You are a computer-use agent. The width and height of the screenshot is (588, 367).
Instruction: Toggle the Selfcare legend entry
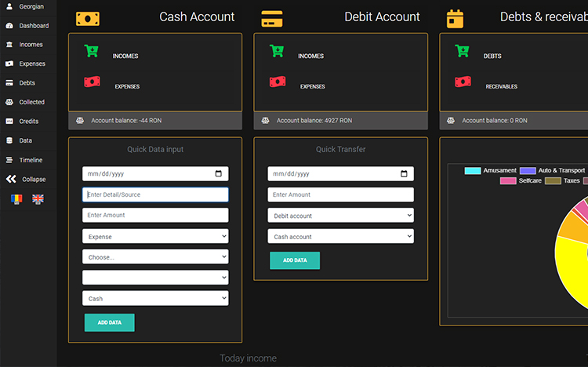(521, 180)
